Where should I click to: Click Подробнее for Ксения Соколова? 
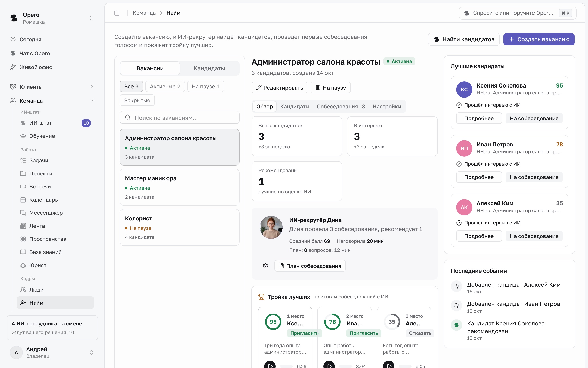(479, 118)
